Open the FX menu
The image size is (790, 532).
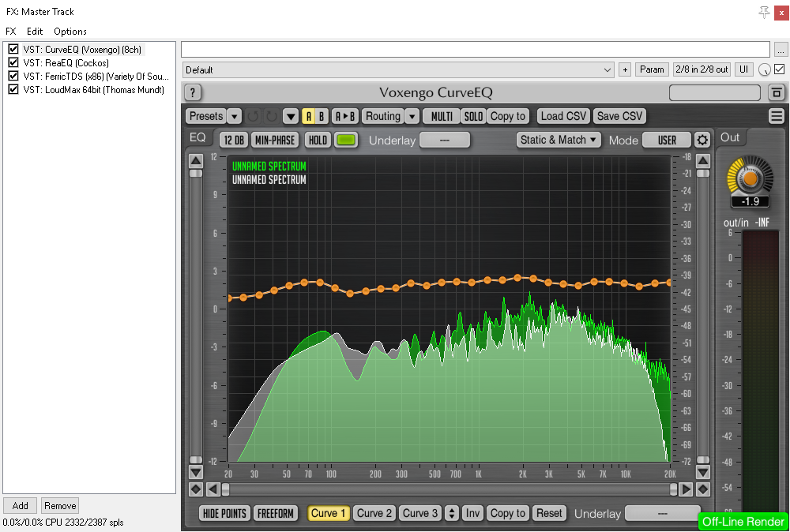[11, 32]
